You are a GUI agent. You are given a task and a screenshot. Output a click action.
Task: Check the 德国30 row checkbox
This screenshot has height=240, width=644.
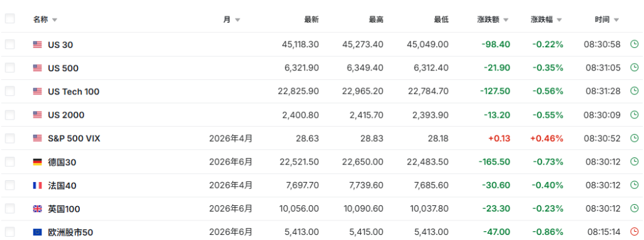(10, 162)
